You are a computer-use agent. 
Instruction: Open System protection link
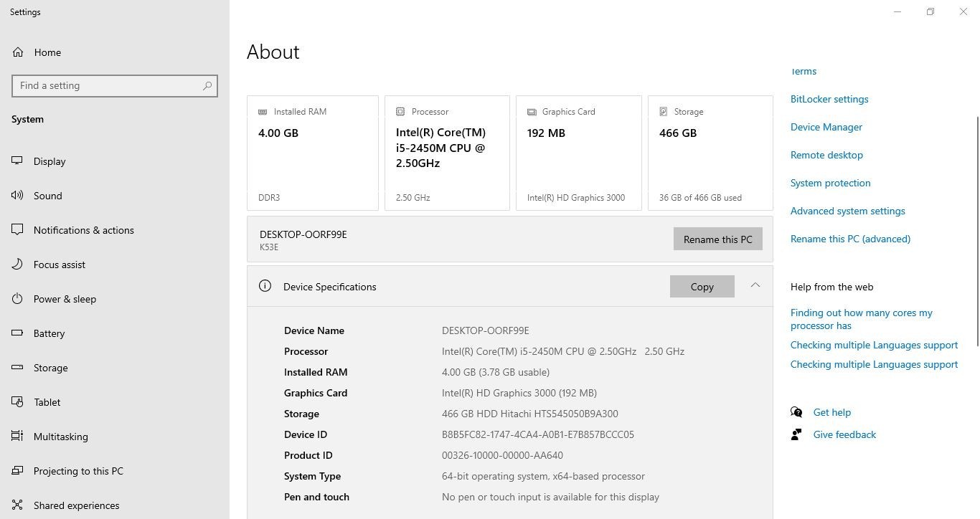click(830, 183)
